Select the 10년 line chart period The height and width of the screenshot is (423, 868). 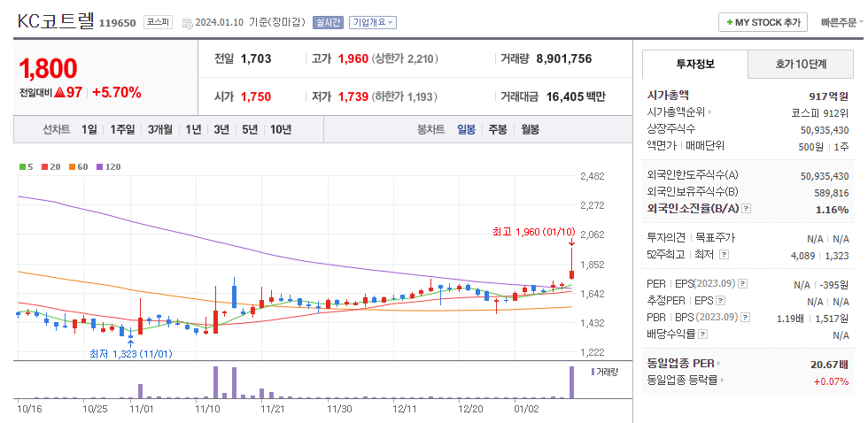pos(281,130)
